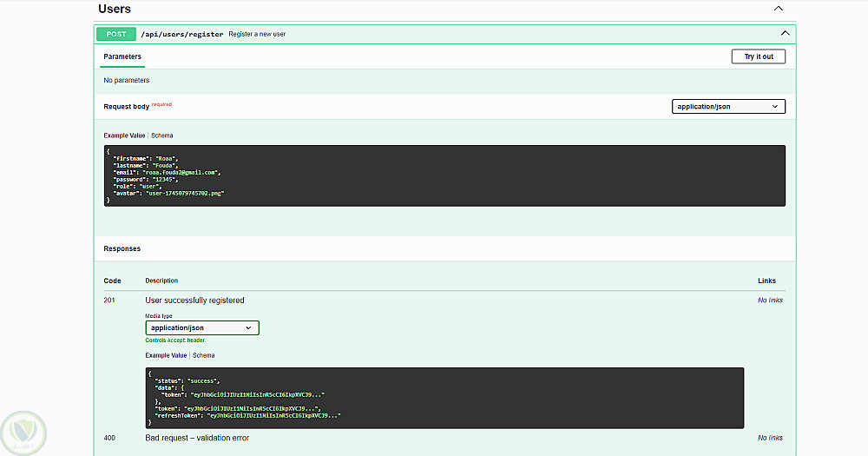Click the 400 response code

[109, 438]
